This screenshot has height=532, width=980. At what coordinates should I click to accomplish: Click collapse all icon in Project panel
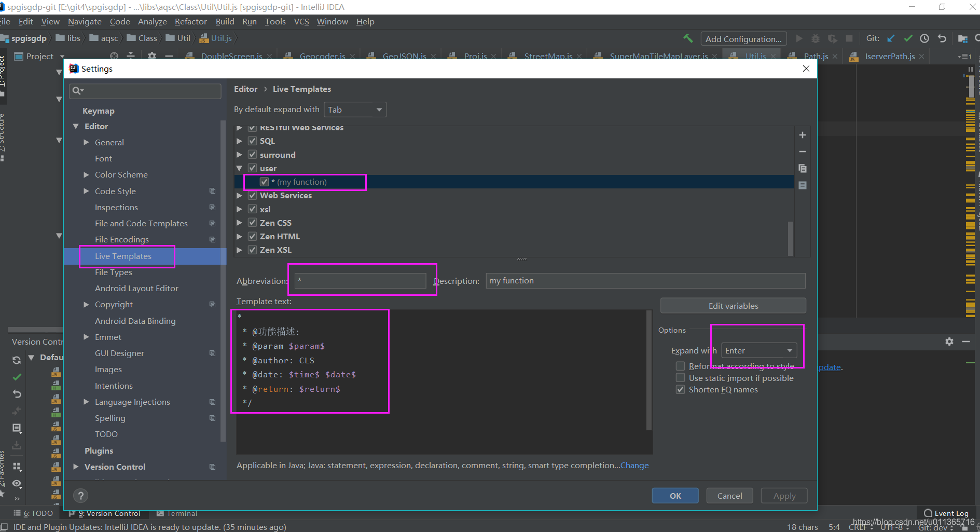pos(131,56)
